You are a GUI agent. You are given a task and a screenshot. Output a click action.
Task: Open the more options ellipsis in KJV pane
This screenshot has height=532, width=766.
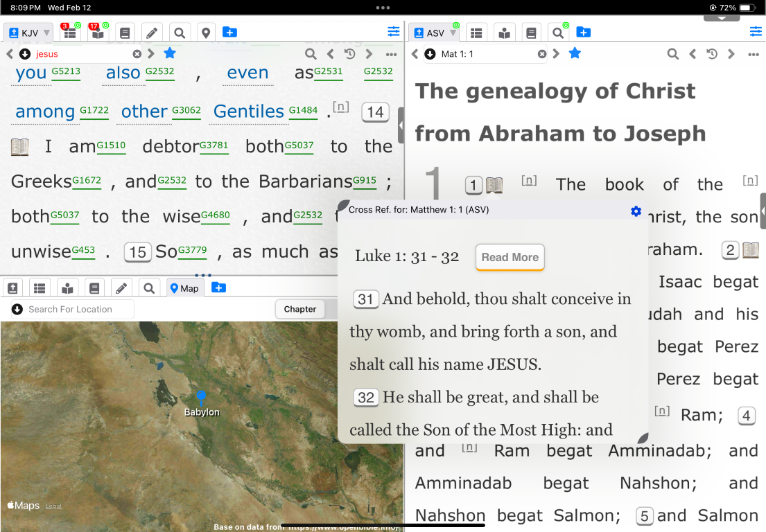(x=391, y=54)
